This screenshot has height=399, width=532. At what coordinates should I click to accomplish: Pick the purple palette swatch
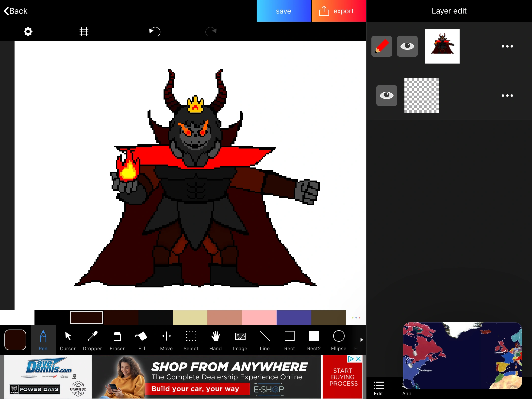tap(294, 318)
